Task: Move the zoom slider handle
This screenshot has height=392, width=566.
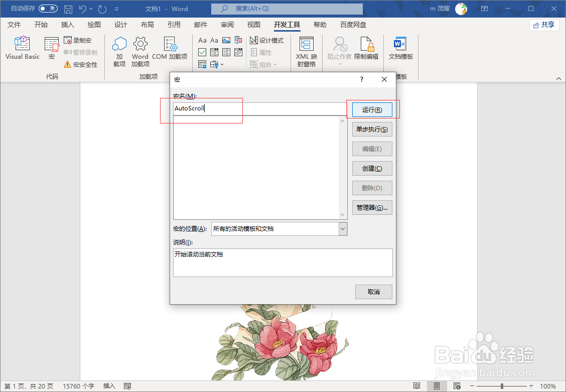Action: (x=502, y=386)
